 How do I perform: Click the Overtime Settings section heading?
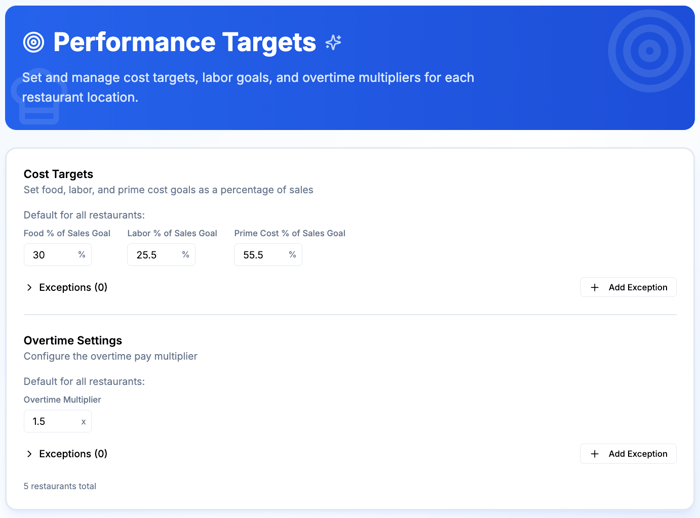point(72,340)
